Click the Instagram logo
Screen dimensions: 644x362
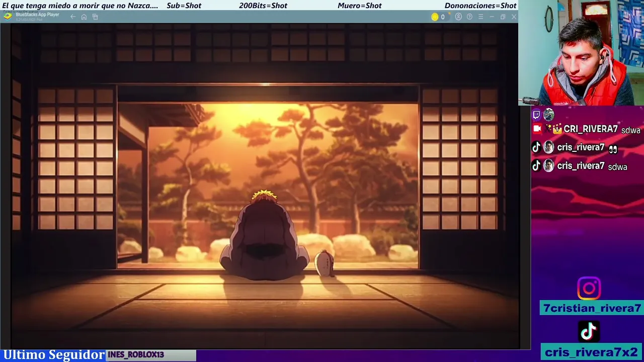point(589,289)
